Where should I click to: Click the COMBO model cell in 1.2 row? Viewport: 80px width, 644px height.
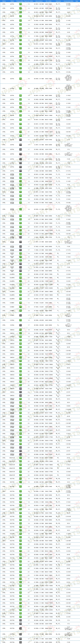click(12, 303)
